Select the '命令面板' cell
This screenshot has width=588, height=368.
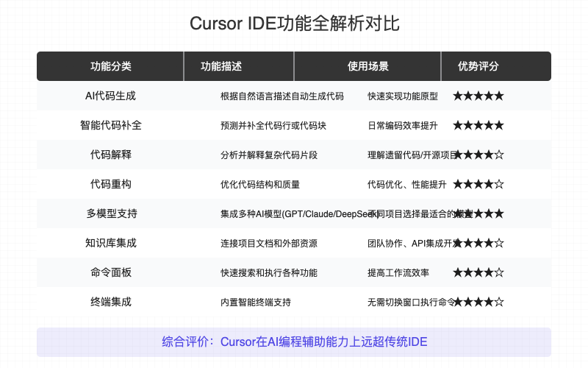pyautogui.click(x=111, y=272)
